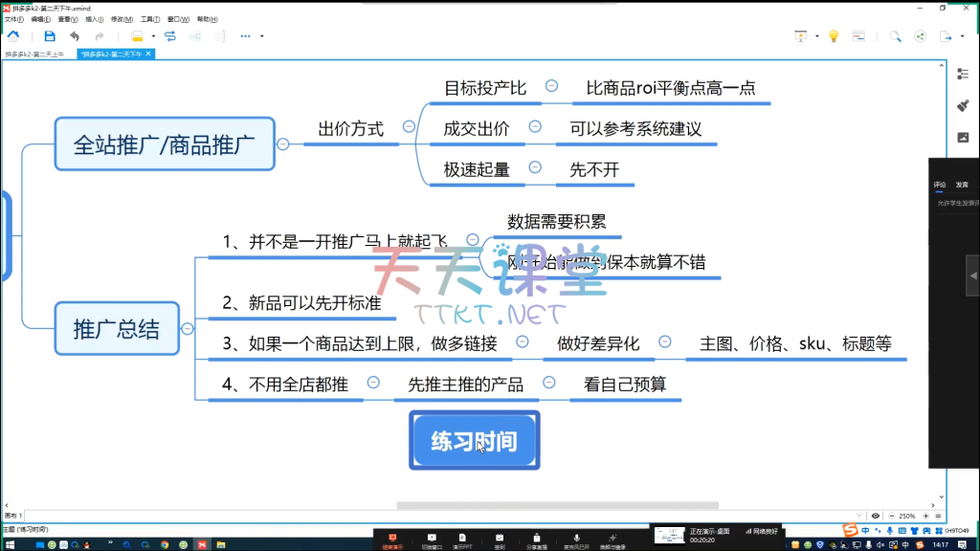Click the magnifier search icon in toolbar

coord(895,36)
